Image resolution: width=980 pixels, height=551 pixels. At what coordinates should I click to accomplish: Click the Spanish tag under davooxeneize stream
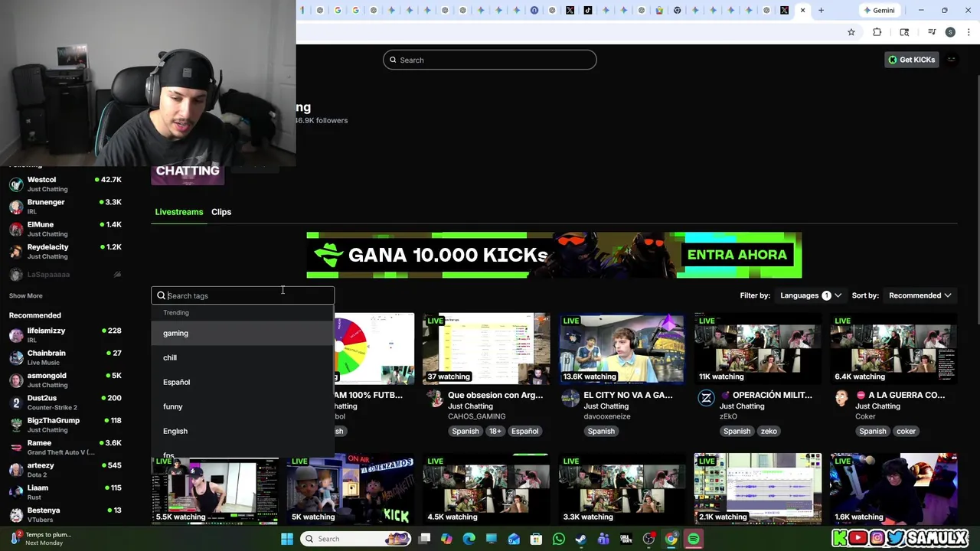601,431
